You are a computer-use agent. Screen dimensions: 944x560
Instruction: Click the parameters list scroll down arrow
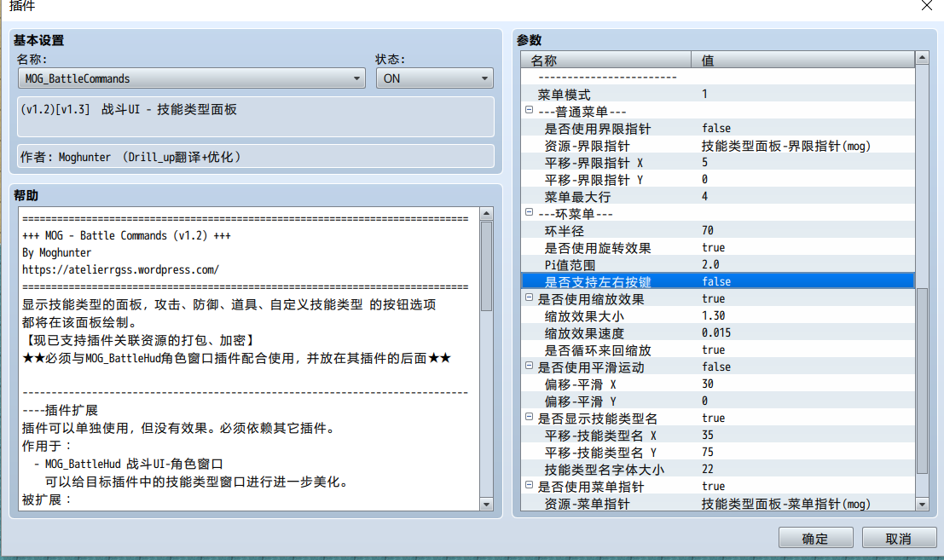click(x=922, y=504)
